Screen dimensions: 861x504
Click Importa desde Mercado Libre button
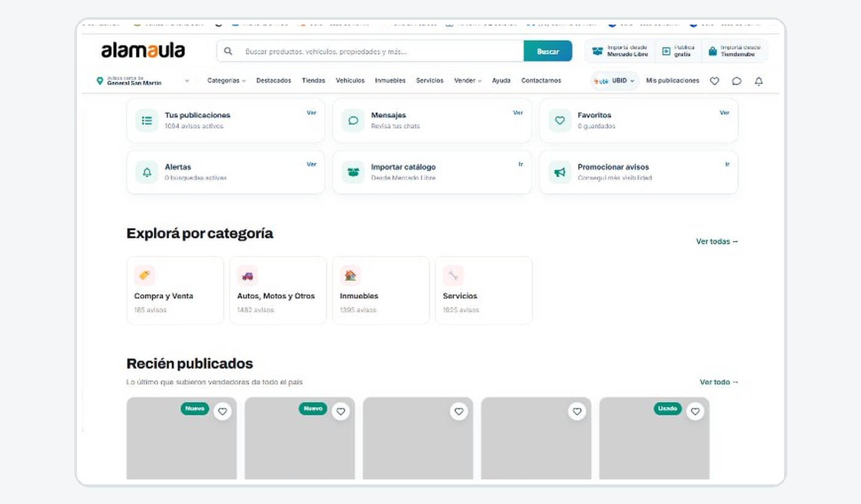tap(620, 51)
